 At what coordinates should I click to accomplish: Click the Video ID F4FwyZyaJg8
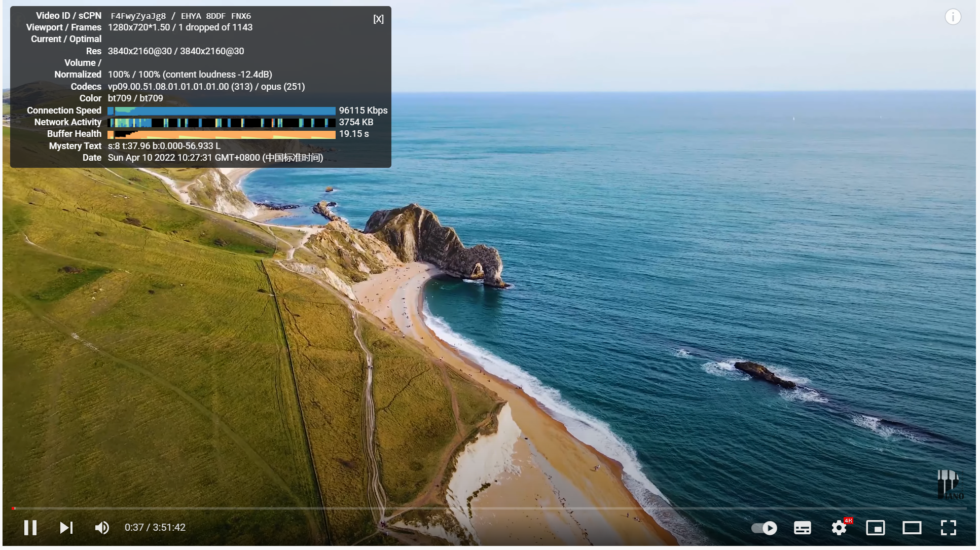(138, 16)
